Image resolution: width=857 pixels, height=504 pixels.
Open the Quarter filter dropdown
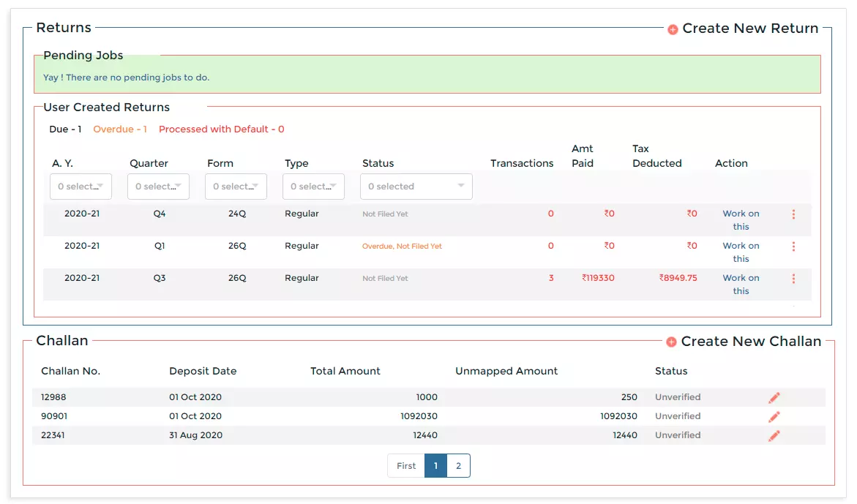pyautogui.click(x=158, y=187)
